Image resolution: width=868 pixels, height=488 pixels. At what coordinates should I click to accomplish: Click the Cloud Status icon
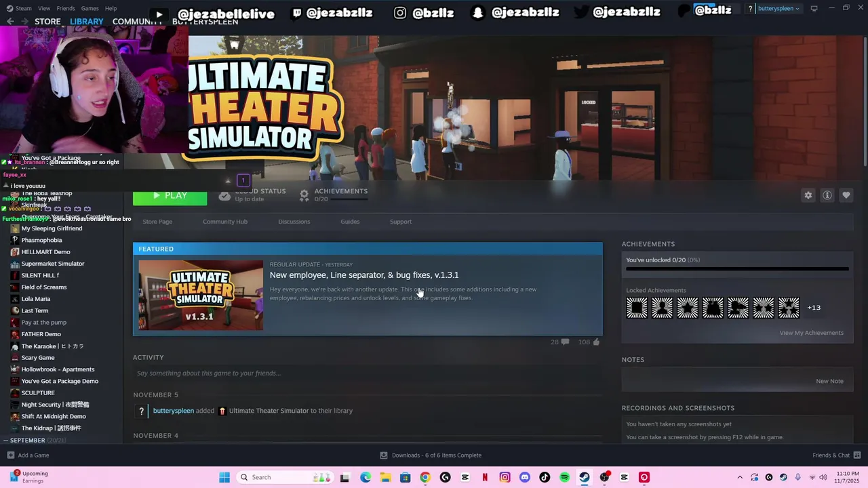tap(224, 195)
